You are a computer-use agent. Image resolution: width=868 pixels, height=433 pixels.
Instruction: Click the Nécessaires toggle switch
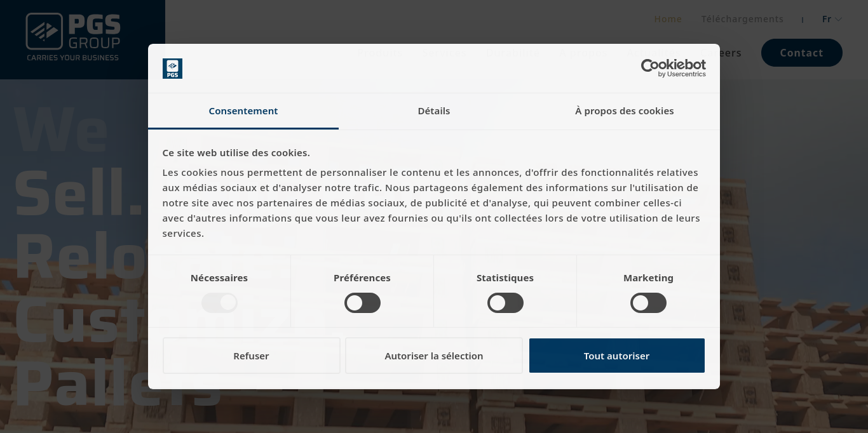pyautogui.click(x=219, y=303)
